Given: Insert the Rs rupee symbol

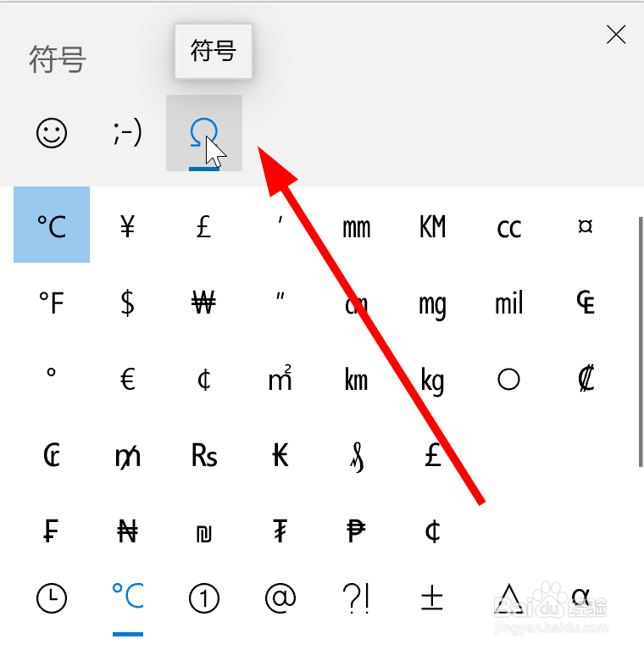Looking at the screenshot, I should (204, 456).
